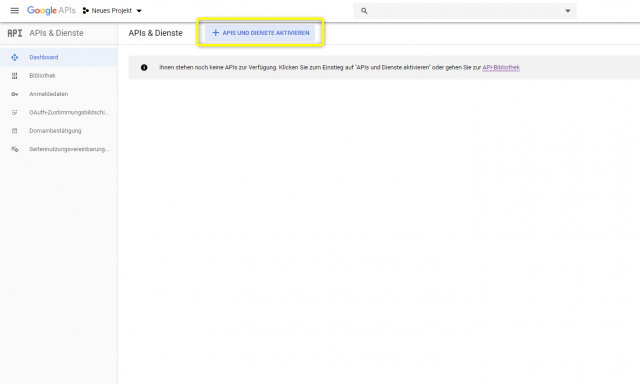This screenshot has width=640, height=384.
Task: Open Seitennutzungsvereinbarungen in sidebar
Action: pyautogui.click(x=58, y=149)
